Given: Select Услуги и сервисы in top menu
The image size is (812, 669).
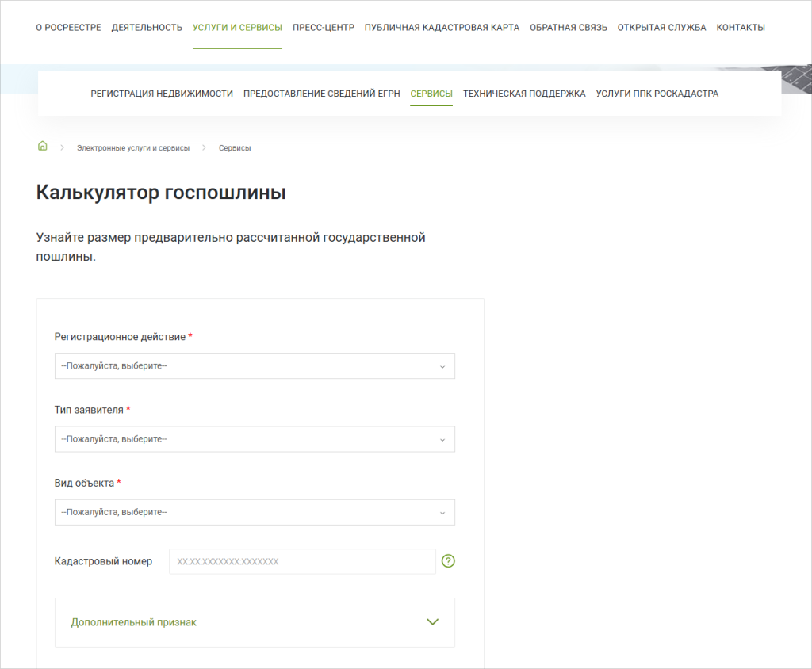Looking at the screenshot, I should coord(237,28).
